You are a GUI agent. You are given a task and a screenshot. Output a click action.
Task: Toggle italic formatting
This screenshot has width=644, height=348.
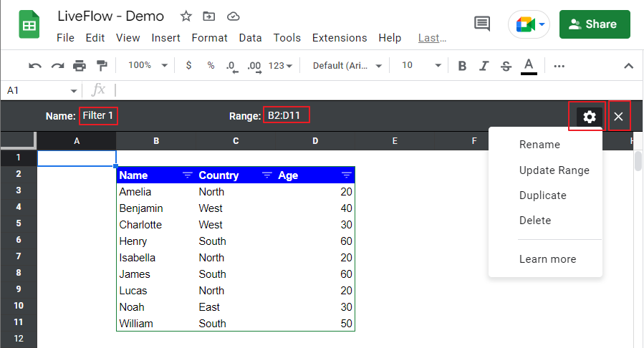click(x=484, y=66)
